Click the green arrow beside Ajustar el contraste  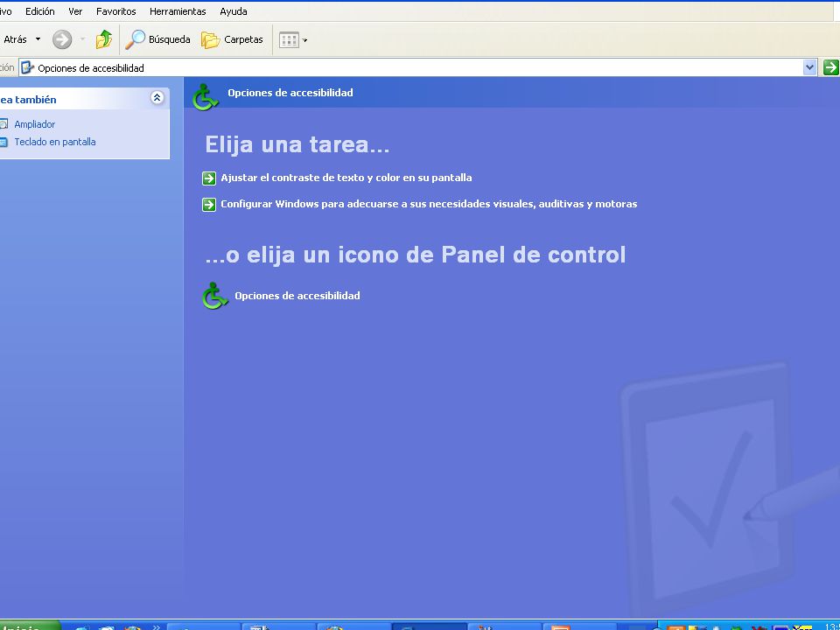coord(209,178)
